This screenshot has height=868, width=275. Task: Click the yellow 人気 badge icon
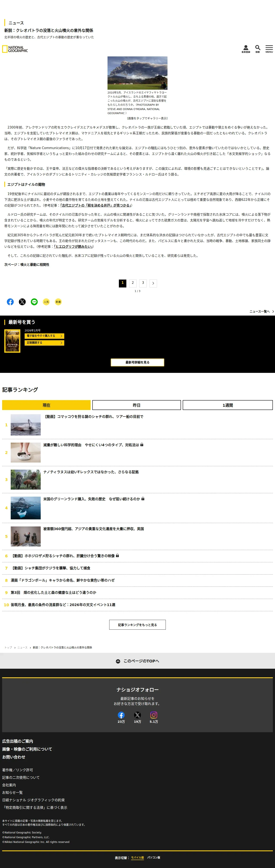coord(46,302)
